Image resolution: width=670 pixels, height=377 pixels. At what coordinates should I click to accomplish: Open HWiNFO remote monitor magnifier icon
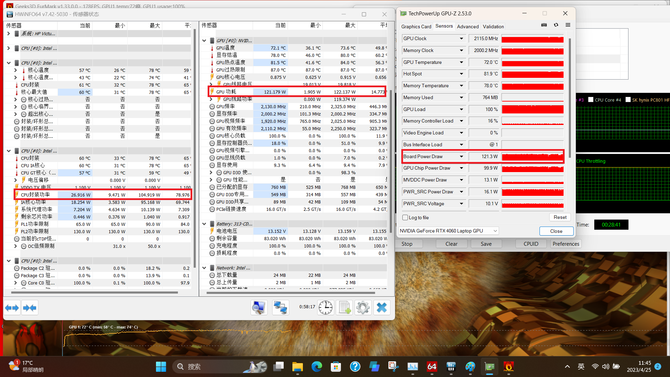[x=259, y=307]
